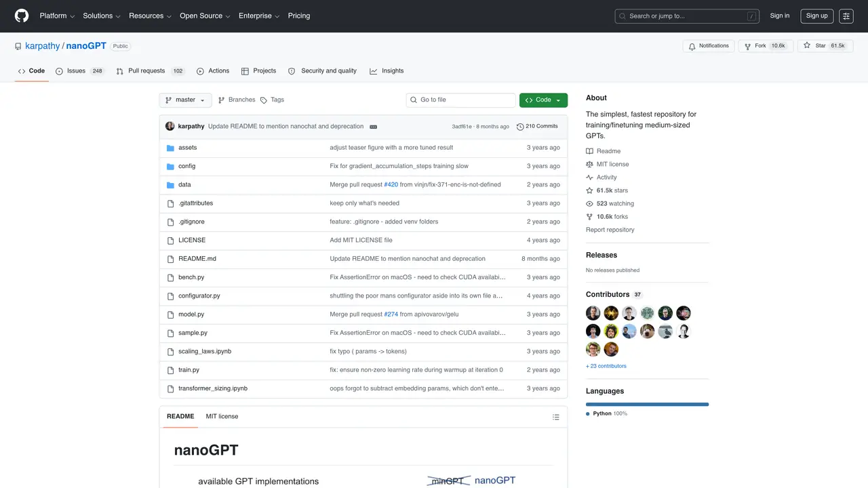Expand the Platform menu
Screen dimensions: 868x488
point(57,16)
